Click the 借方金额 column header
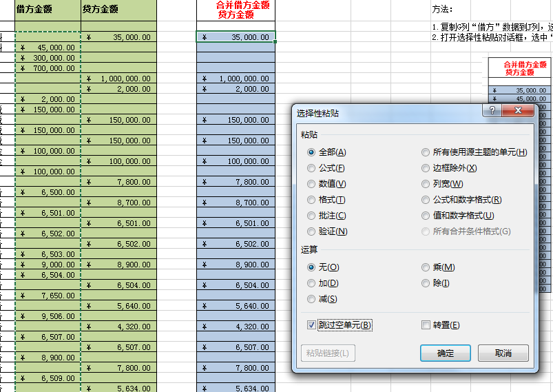Image resolution: width=553 pixels, height=392 pixels. (48, 10)
